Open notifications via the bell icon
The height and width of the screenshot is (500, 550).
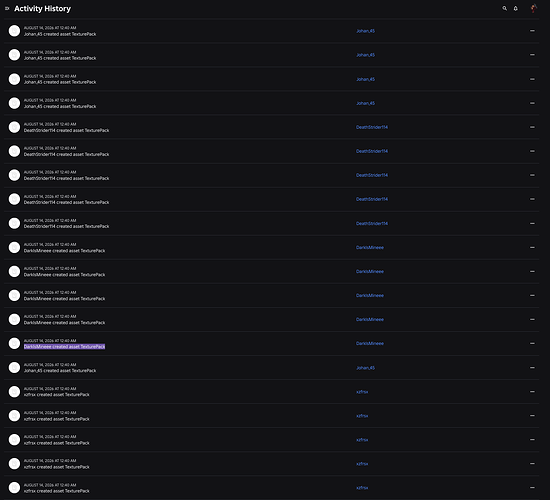pyautogui.click(x=516, y=8)
